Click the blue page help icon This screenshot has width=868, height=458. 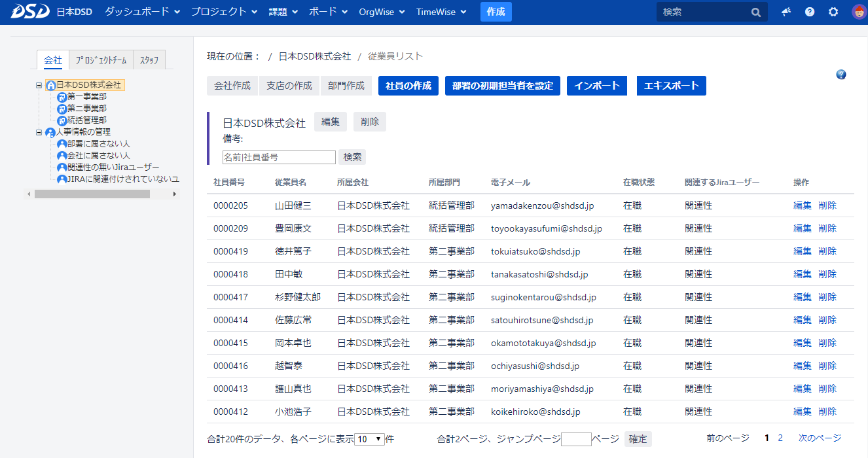[841, 75]
